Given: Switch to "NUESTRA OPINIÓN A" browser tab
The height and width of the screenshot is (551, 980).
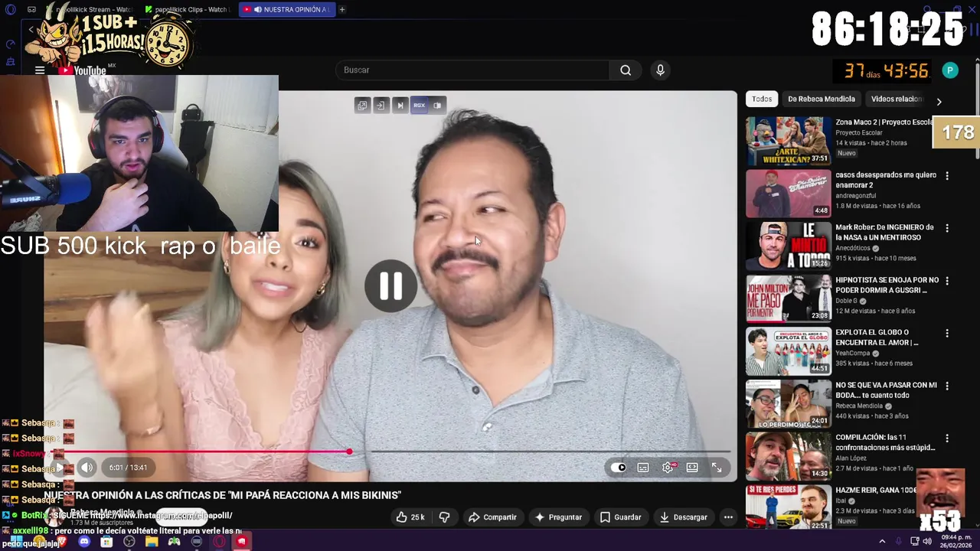Looking at the screenshot, I should 287,9.
